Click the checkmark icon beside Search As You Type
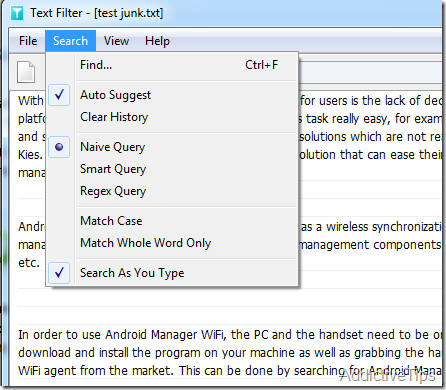 [x=59, y=273]
